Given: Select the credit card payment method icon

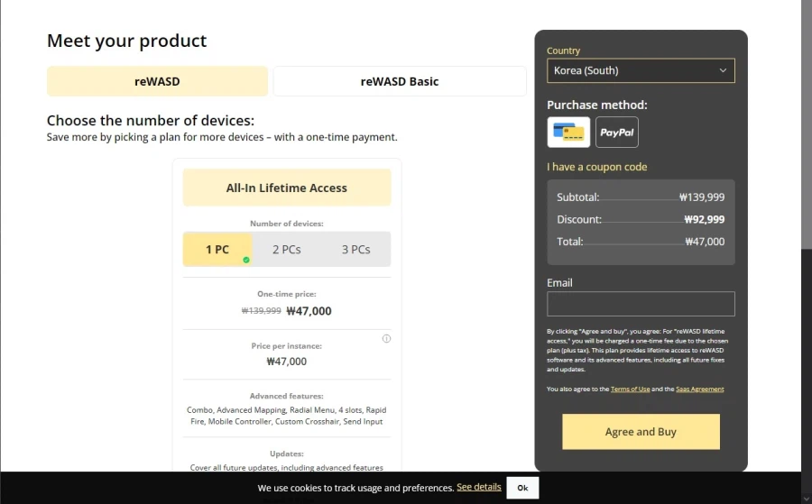Looking at the screenshot, I should click(568, 133).
